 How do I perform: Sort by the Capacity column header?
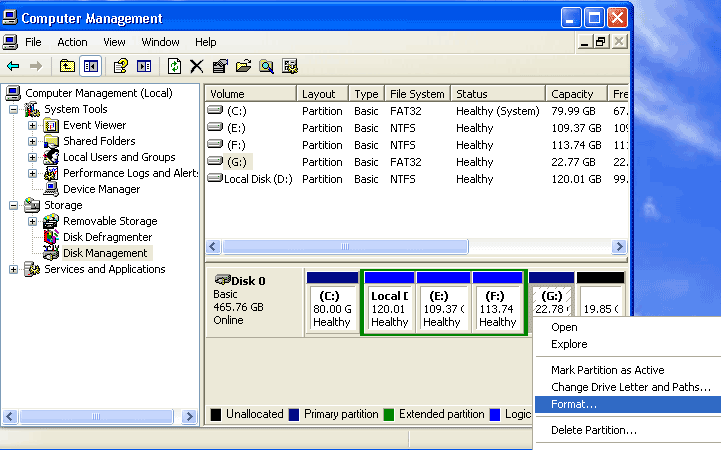coord(577,94)
